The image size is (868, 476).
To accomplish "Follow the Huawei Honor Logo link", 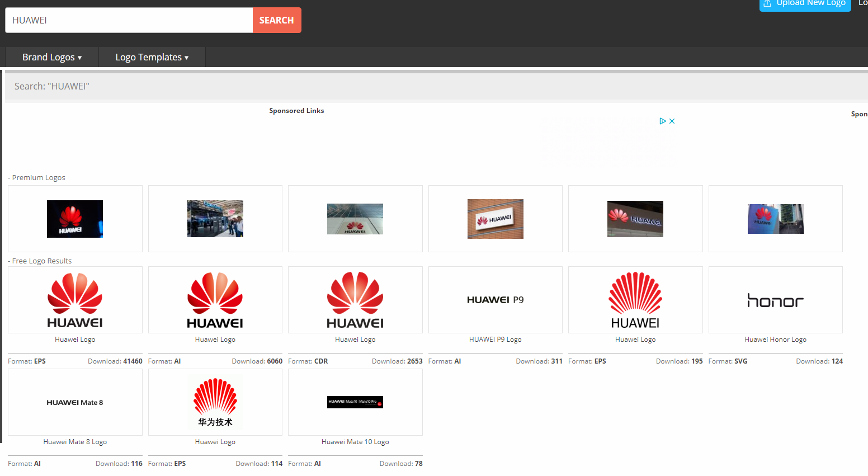I will tap(776, 340).
